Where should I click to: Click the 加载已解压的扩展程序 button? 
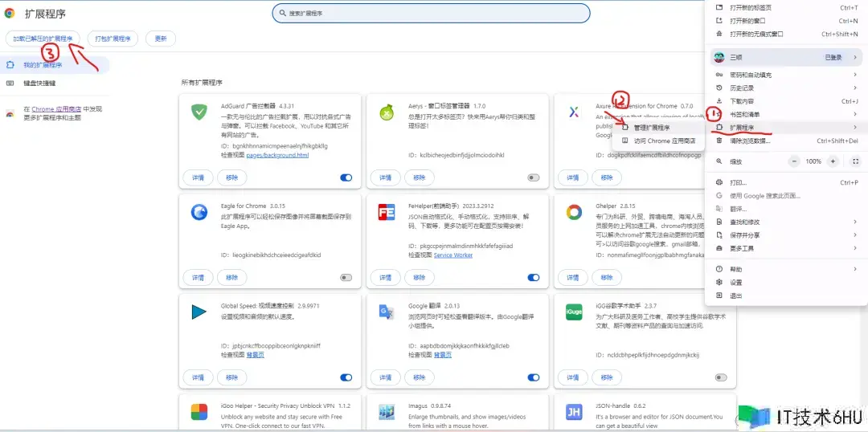[x=43, y=39]
